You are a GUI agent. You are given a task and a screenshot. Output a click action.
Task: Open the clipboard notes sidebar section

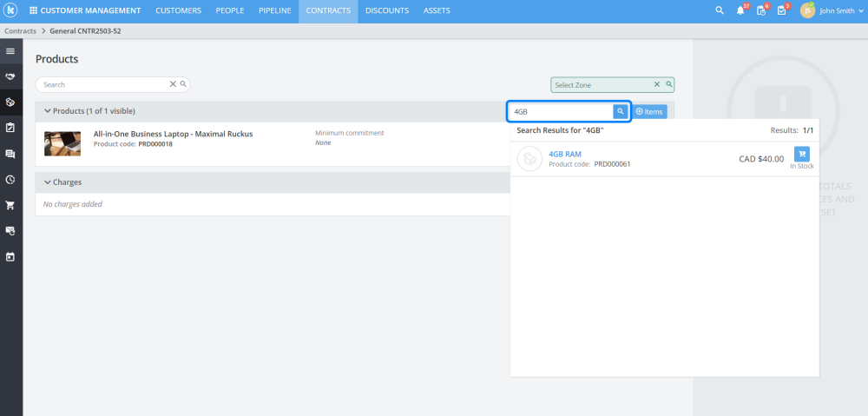10,128
